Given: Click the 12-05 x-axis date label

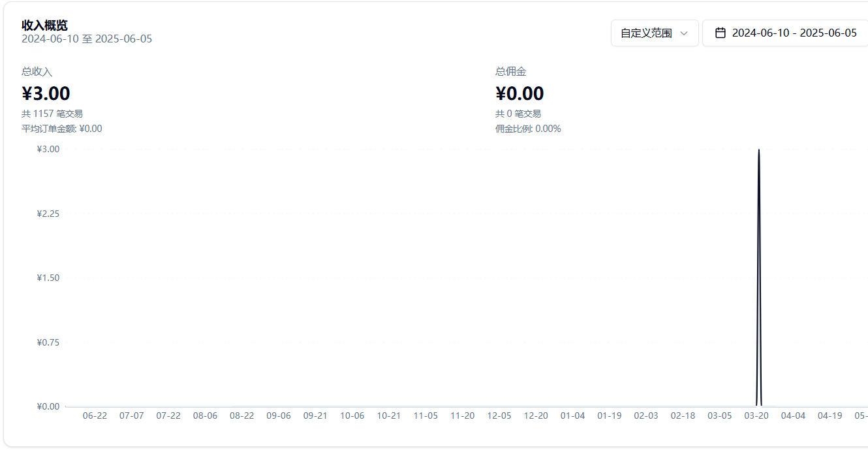Looking at the screenshot, I should [x=499, y=415].
